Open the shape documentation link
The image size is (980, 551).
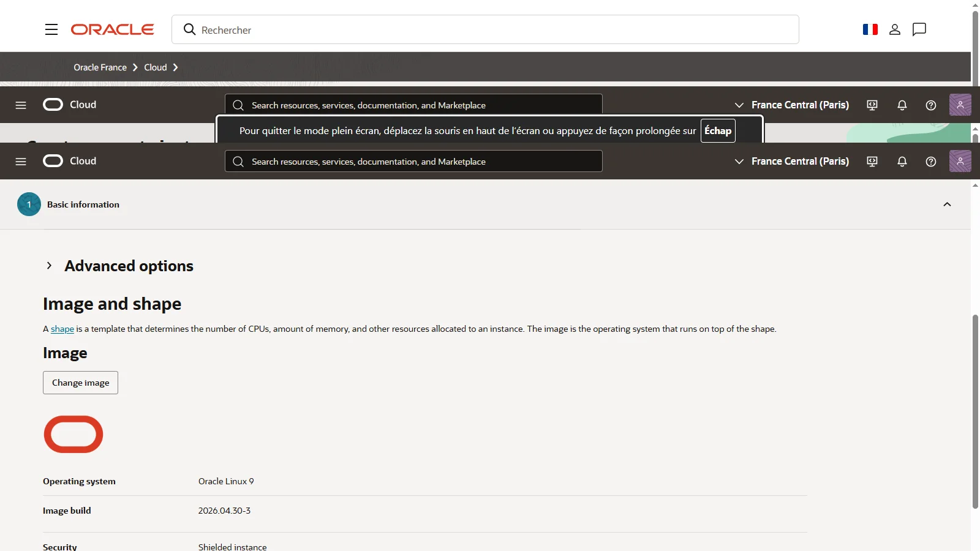(x=62, y=329)
